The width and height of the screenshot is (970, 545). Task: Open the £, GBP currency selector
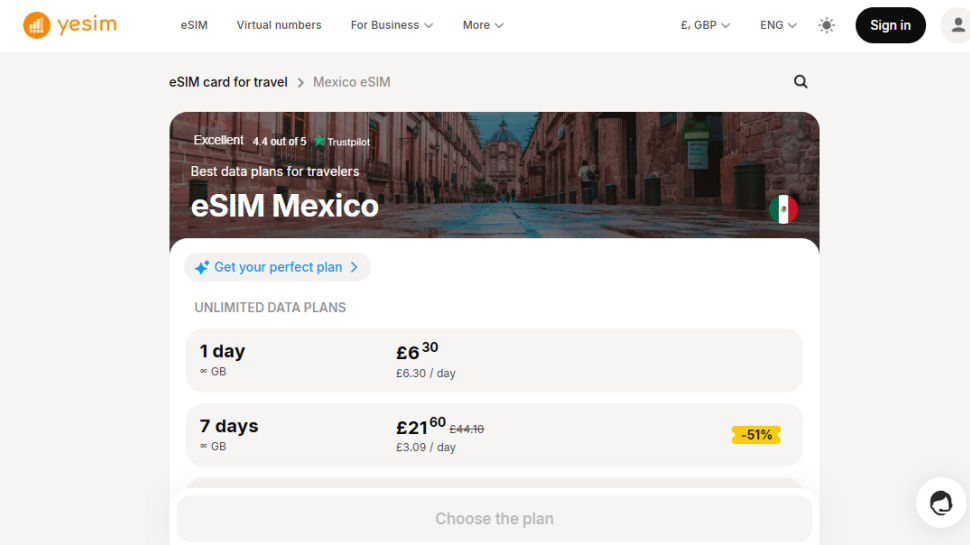pos(705,25)
